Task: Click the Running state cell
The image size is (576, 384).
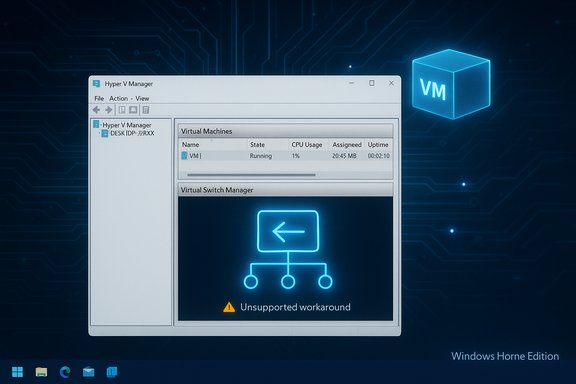Action: coord(261,156)
